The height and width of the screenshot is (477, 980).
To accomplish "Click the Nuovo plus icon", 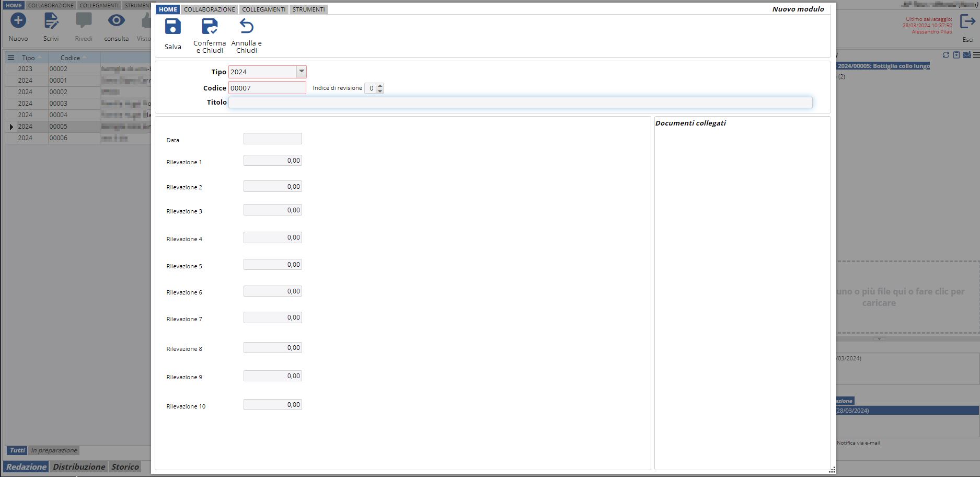I will click(x=18, y=21).
